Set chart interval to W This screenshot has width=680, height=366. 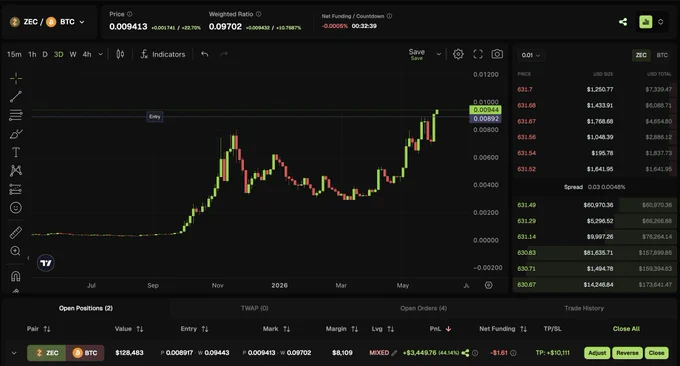tap(73, 54)
